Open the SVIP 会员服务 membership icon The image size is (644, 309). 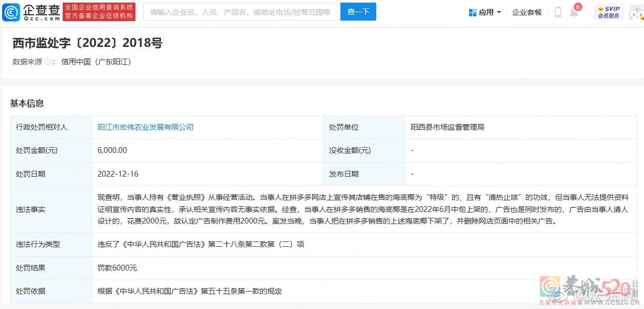coord(608,12)
